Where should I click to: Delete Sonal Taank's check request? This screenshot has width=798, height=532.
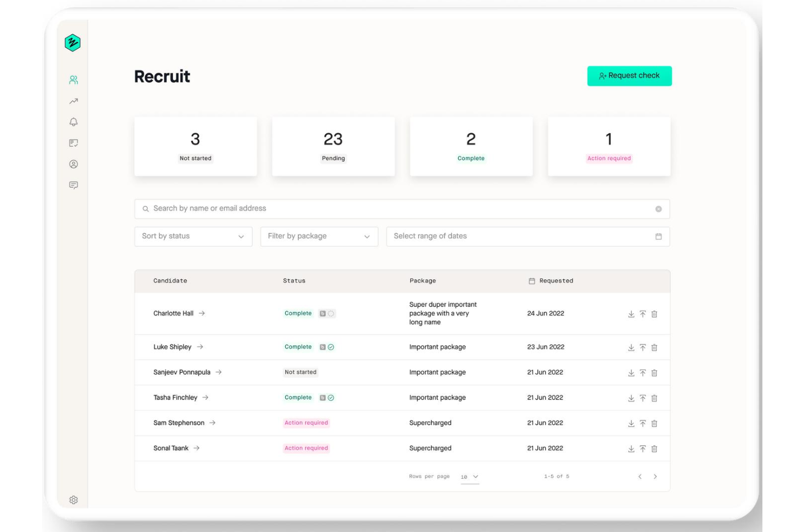655,448
